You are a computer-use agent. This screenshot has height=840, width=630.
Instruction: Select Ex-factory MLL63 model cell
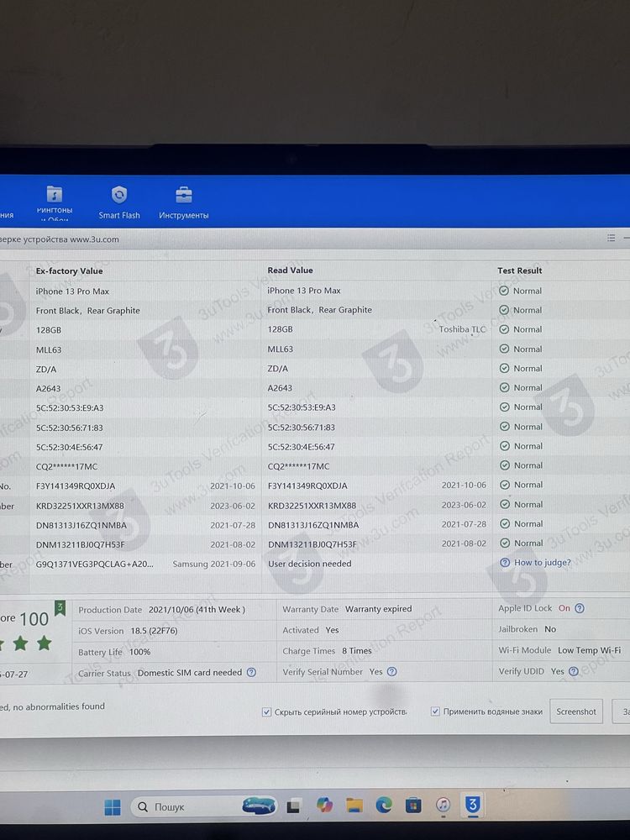tap(48, 349)
